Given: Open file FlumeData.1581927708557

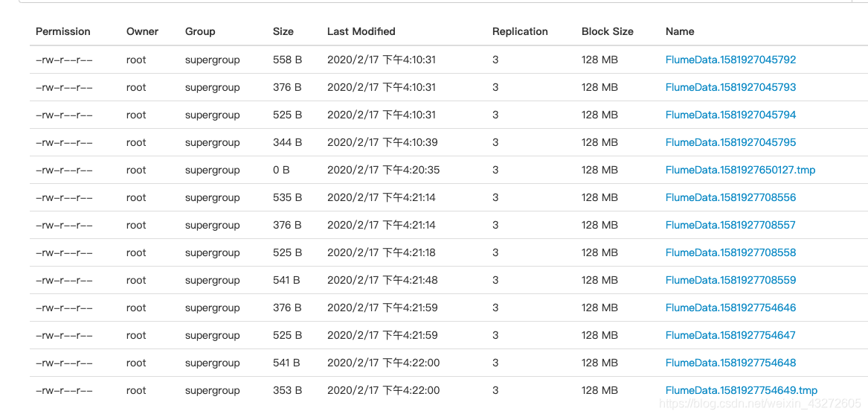Looking at the screenshot, I should pos(730,225).
